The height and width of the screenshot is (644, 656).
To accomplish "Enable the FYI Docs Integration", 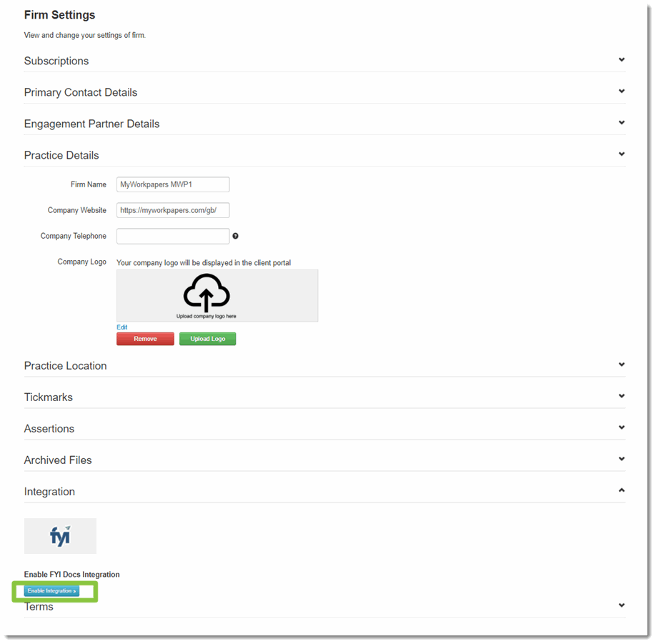I will click(51, 591).
